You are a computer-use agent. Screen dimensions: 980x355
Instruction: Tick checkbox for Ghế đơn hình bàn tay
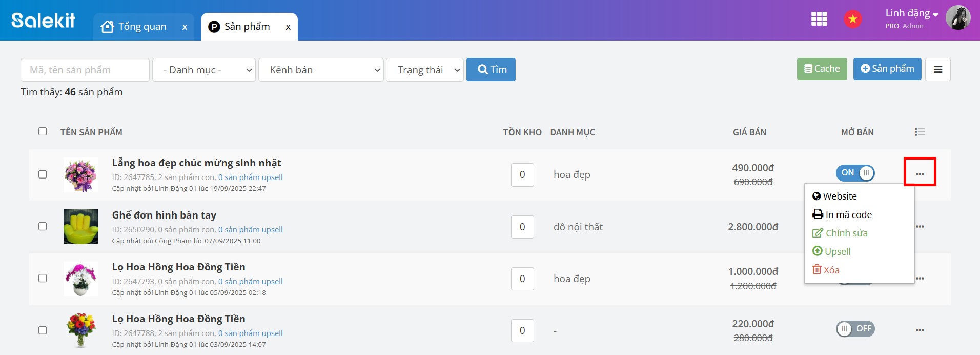[43, 226]
